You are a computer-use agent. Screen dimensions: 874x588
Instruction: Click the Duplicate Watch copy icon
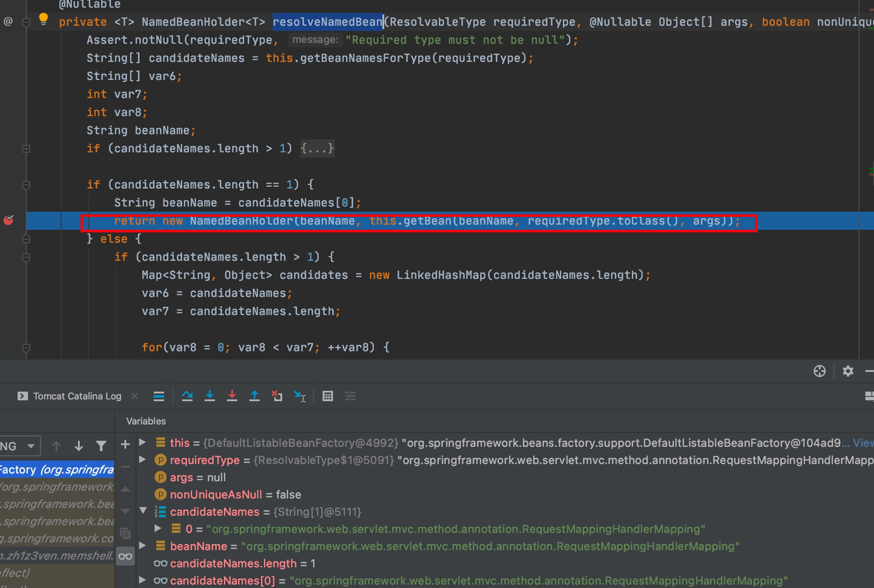click(125, 534)
